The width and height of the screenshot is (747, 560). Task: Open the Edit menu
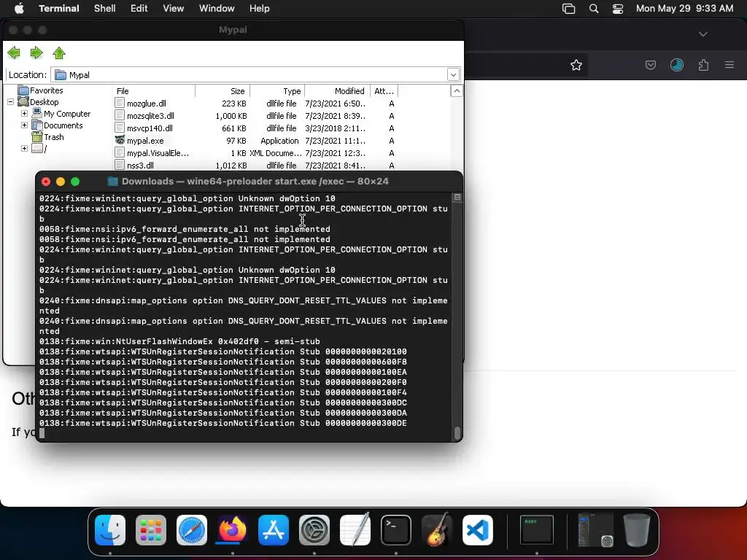pos(139,8)
